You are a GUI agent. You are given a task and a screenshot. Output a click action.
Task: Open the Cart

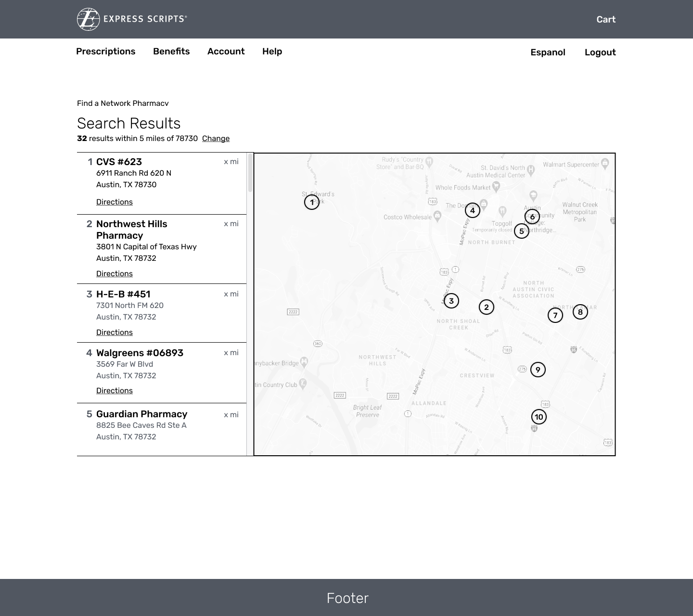(606, 19)
